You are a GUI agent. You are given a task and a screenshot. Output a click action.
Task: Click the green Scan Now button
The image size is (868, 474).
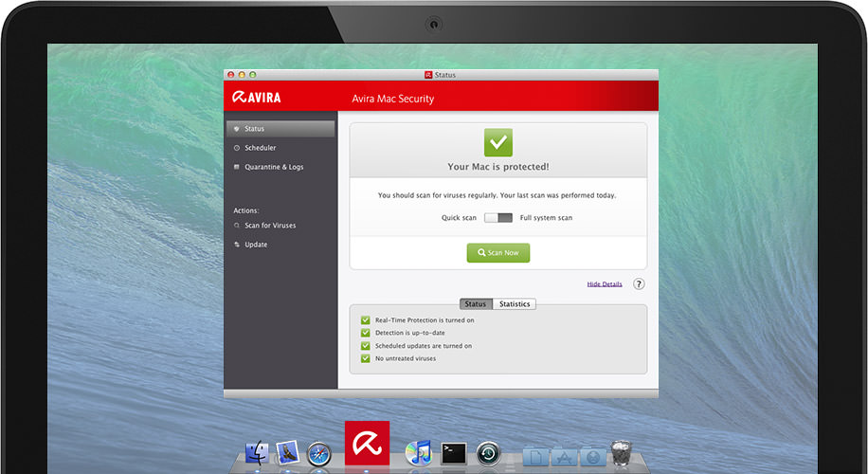(498, 252)
